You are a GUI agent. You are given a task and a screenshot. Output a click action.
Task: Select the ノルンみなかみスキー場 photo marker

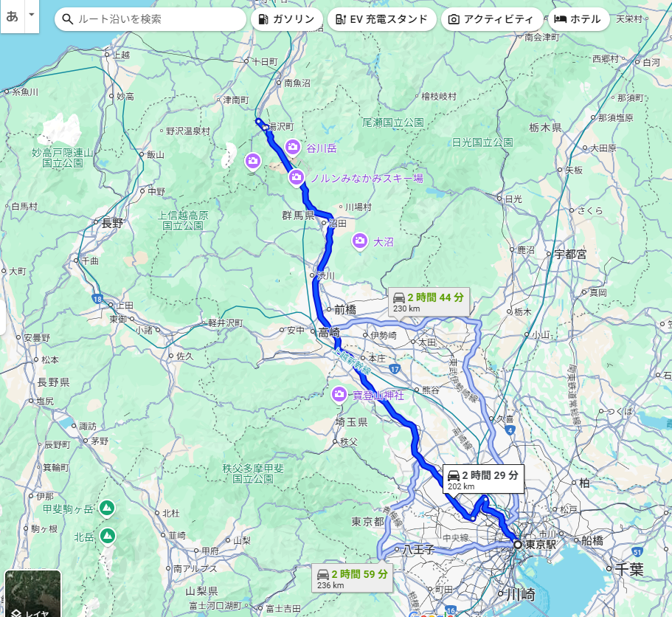pos(296,177)
